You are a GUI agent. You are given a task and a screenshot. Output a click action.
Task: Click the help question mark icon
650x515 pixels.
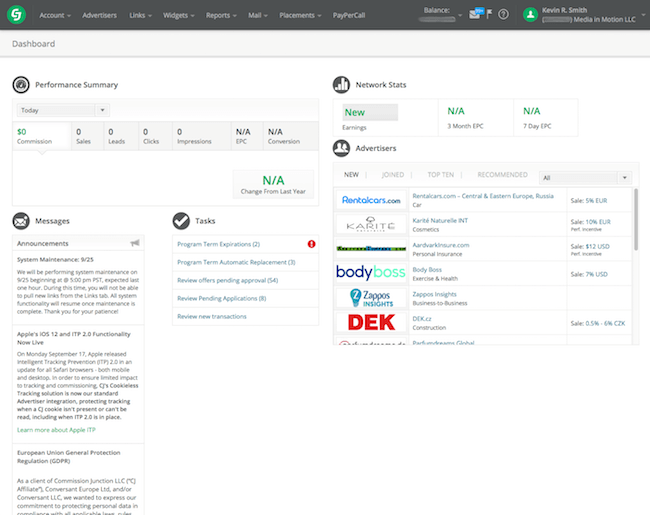coord(503,14)
